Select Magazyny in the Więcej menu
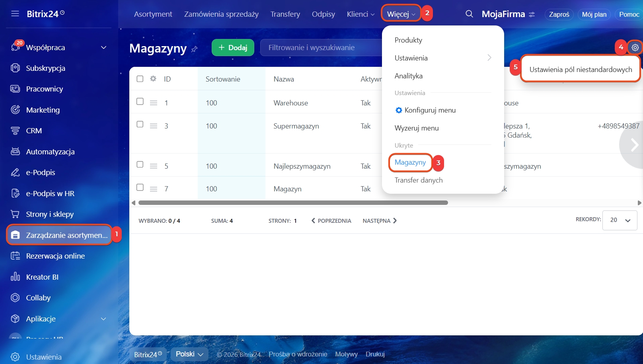Screen dimensions: 643x364 click(410, 162)
